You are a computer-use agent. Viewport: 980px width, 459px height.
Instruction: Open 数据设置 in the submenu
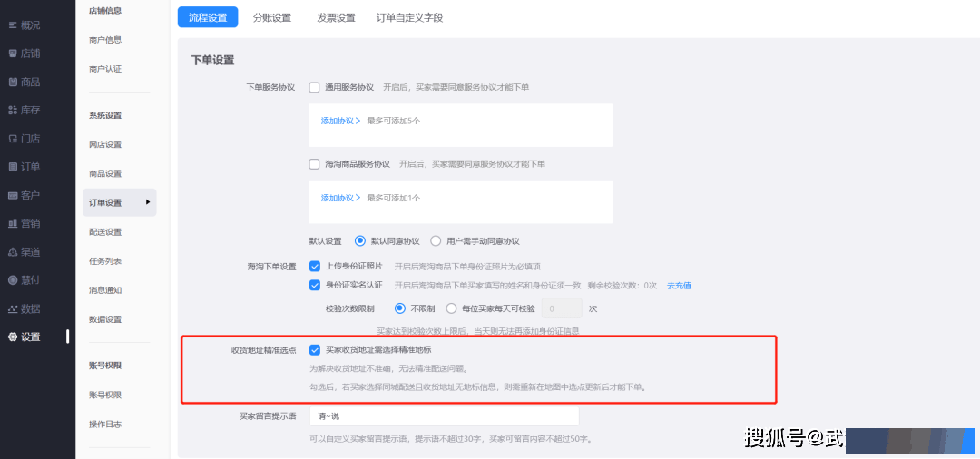pos(105,319)
